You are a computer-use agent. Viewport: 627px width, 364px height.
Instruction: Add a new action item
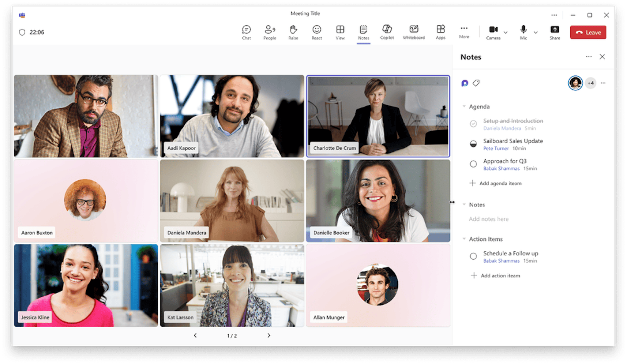(x=495, y=276)
